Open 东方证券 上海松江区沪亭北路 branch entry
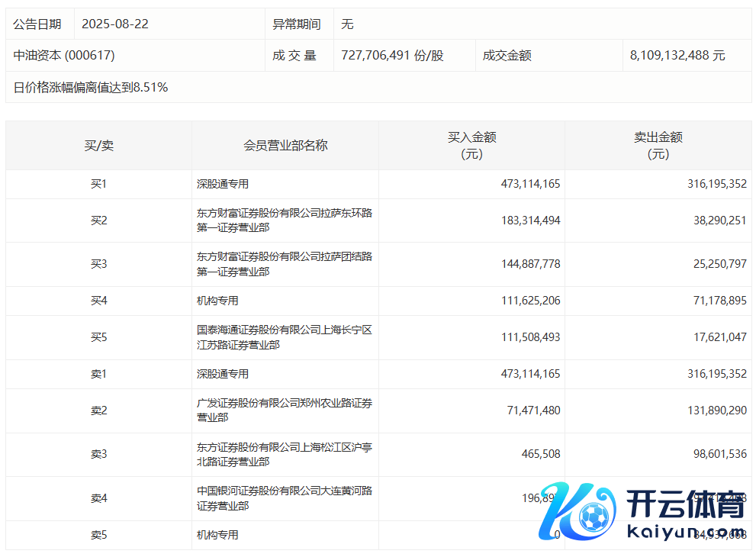Screen dimensions: 756x557 point(284,454)
